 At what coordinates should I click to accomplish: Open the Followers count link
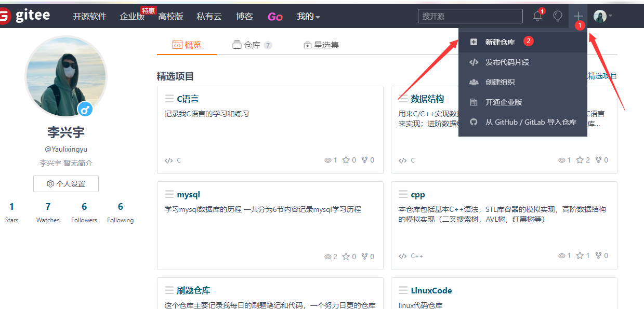pos(84,212)
